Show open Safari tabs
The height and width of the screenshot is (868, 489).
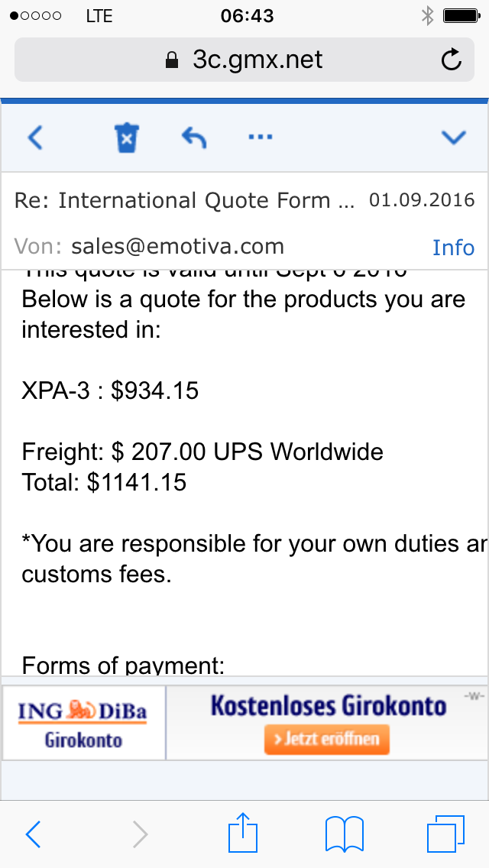[x=445, y=833]
